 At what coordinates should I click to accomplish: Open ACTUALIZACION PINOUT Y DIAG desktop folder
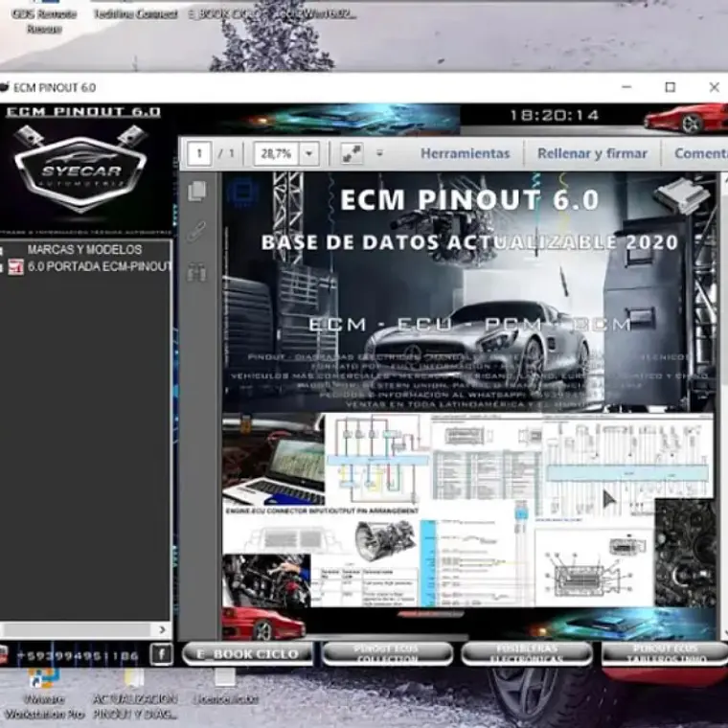pyautogui.click(x=135, y=695)
